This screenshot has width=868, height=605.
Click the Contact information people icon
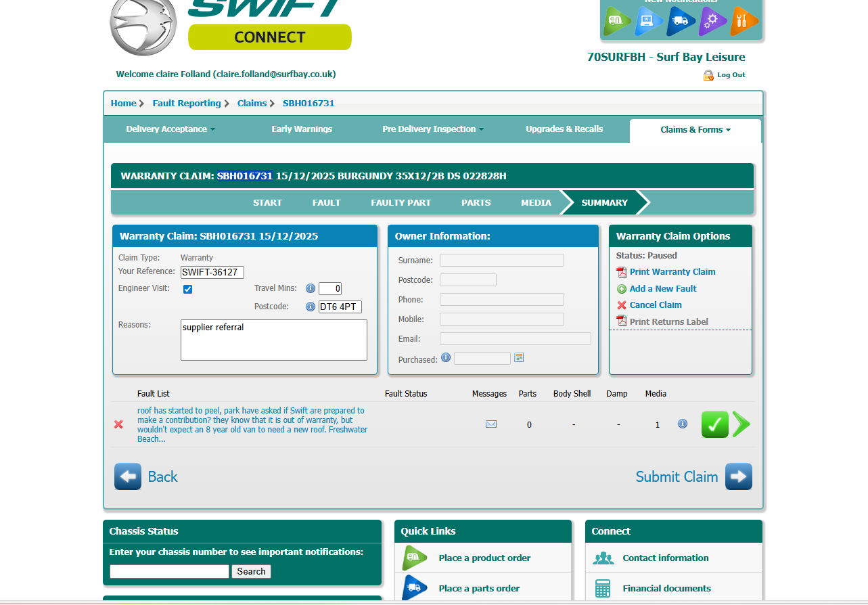[x=603, y=558]
